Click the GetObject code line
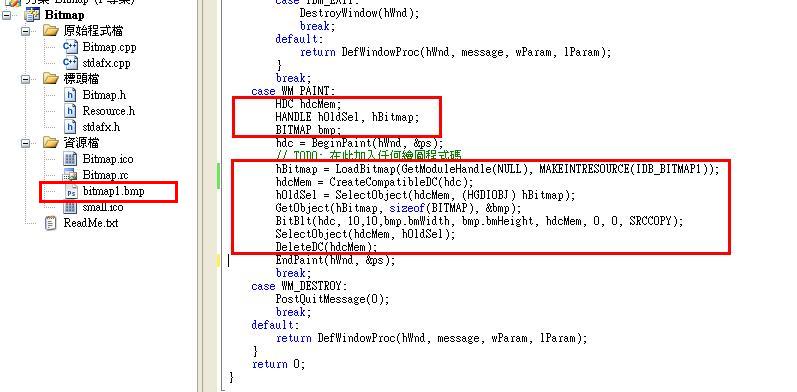This screenshot has height=392, width=797. click(x=398, y=208)
